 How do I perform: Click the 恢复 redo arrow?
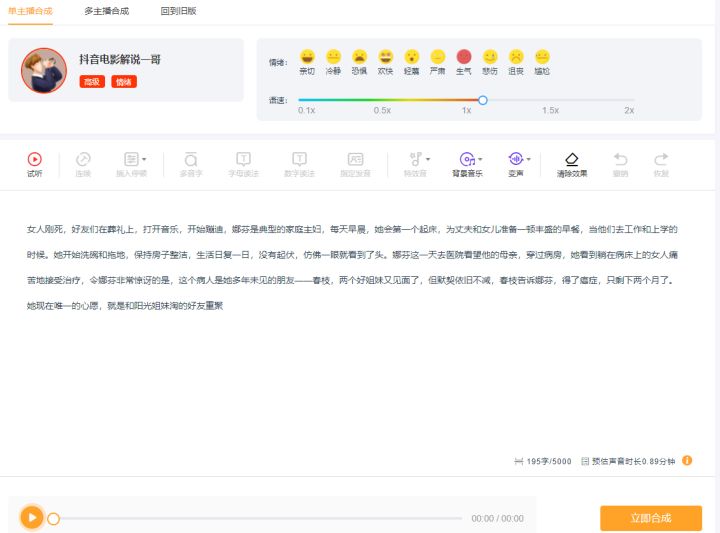(x=661, y=159)
